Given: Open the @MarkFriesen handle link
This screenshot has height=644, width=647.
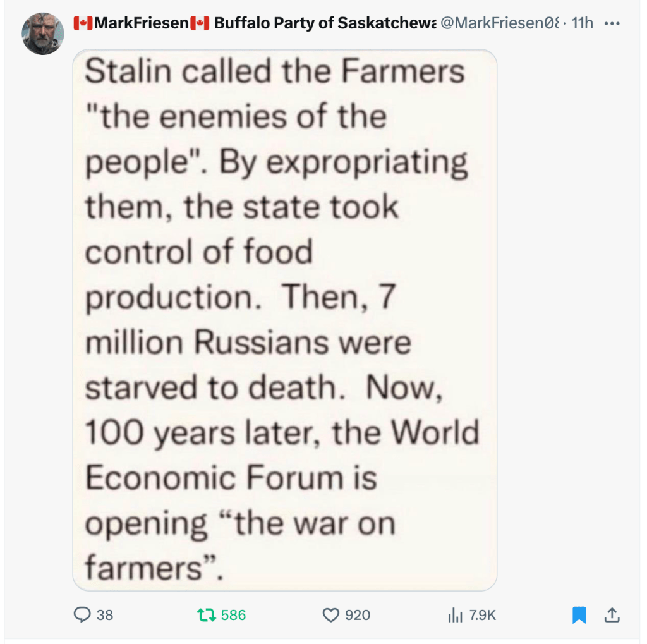Looking at the screenshot, I should click(x=499, y=23).
